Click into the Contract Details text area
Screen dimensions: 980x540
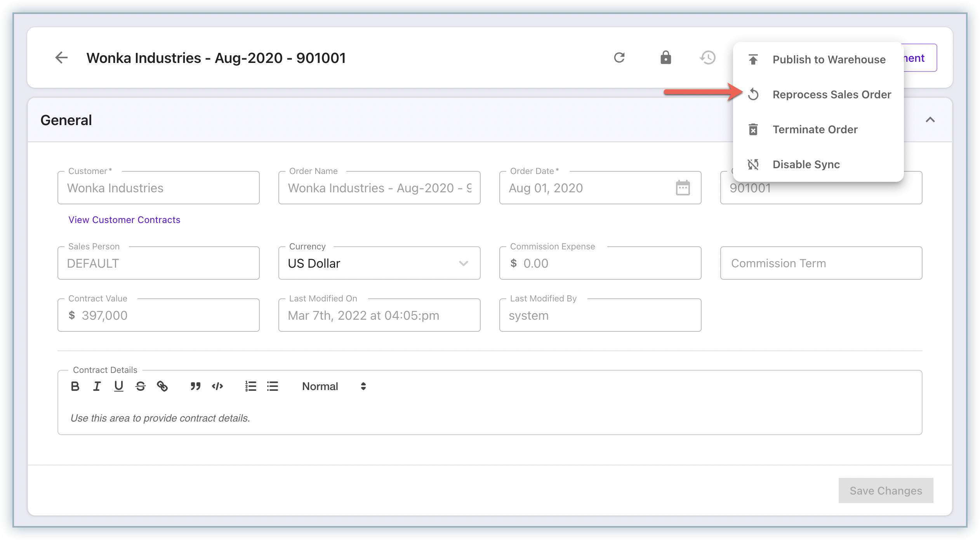(x=490, y=418)
